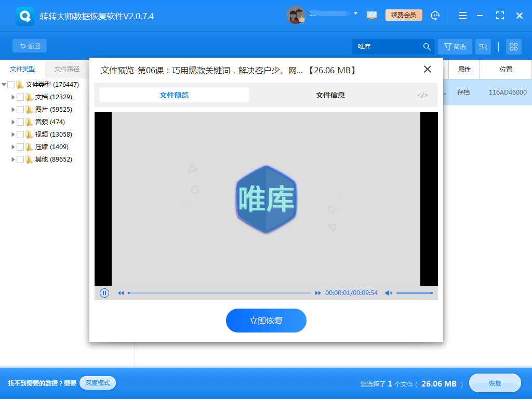Switch to 文件类型 tab
Screen dimensions: 532x399
pos(22,69)
